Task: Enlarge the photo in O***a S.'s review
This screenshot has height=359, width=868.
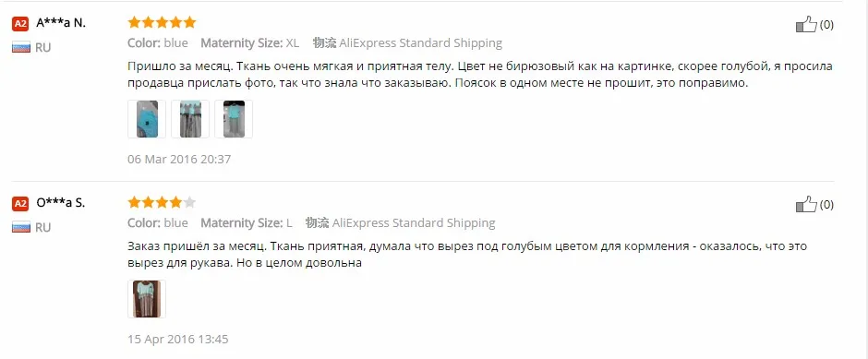Action: point(147,299)
